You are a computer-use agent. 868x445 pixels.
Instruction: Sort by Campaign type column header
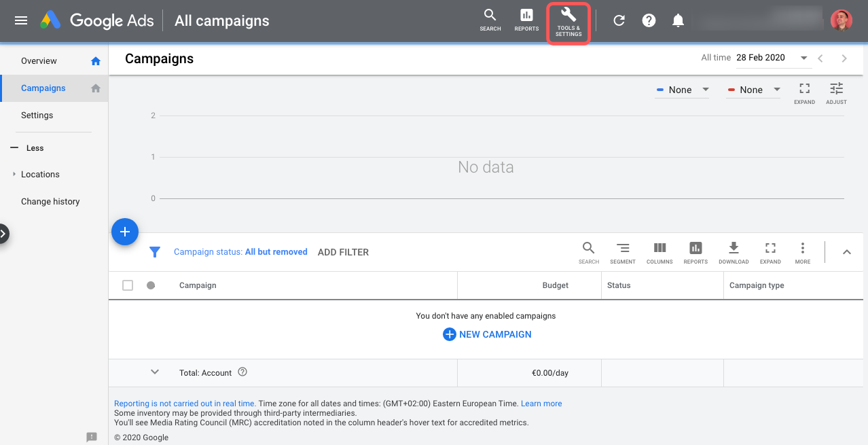pos(757,285)
